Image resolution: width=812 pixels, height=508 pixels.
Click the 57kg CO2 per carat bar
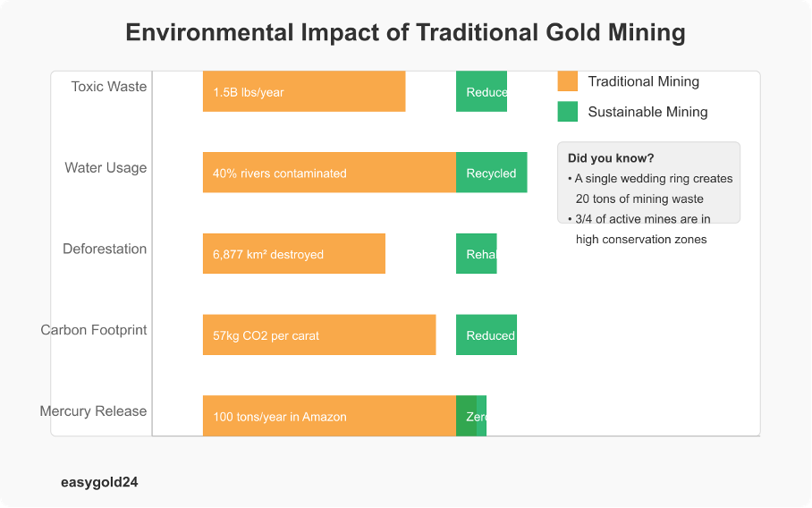319,335
